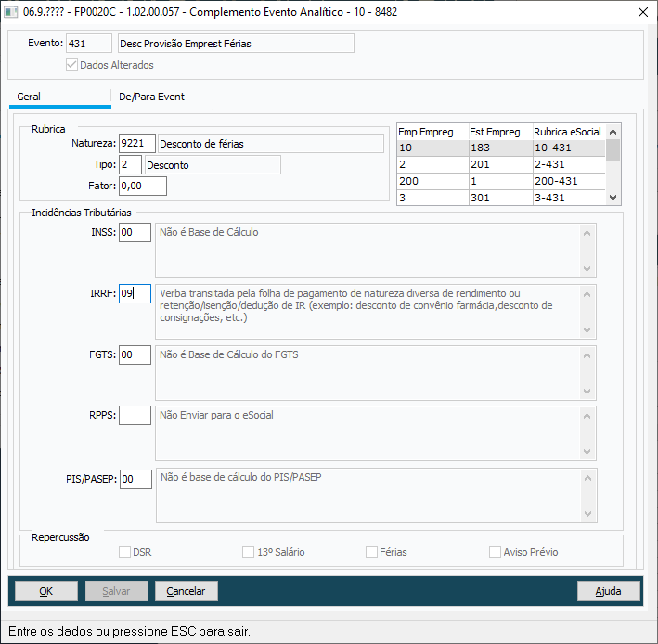Click INSS description scroll down arrow
This screenshot has height=644, width=658.
coord(587,269)
